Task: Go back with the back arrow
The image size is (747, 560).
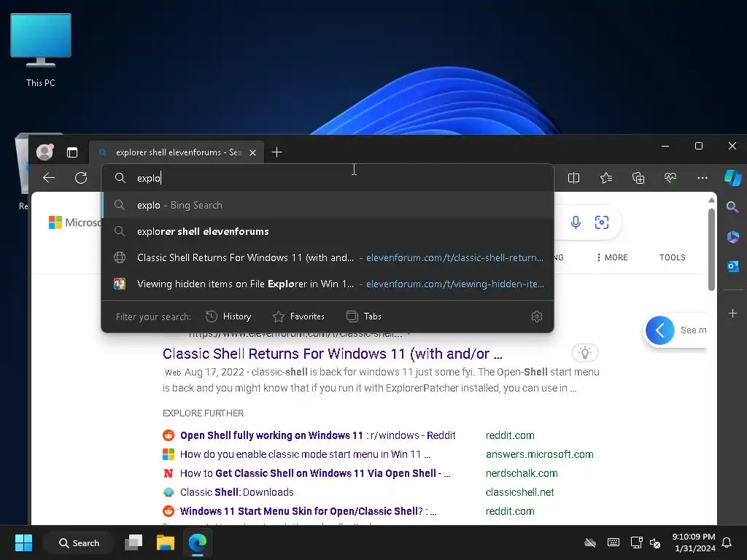Action: (x=49, y=178)
